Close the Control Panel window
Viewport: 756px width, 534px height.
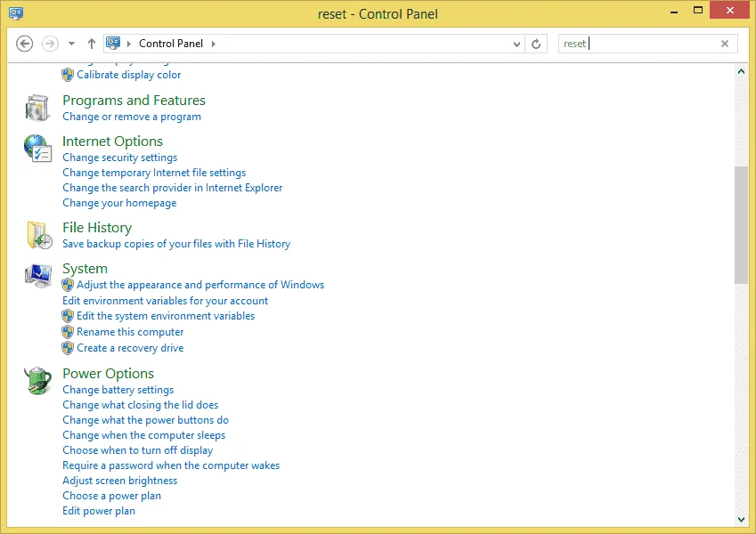pos(729,10)
